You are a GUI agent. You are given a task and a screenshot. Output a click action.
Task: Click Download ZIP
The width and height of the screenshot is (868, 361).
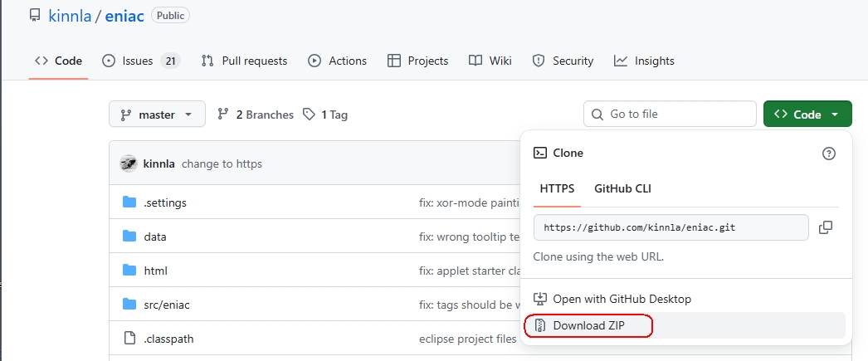[588, 325]
